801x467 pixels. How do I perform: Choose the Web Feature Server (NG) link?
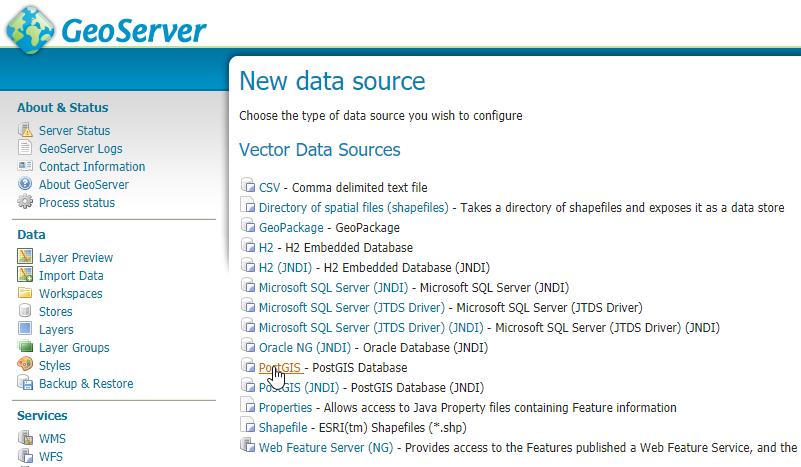click(x=326, y=448)
